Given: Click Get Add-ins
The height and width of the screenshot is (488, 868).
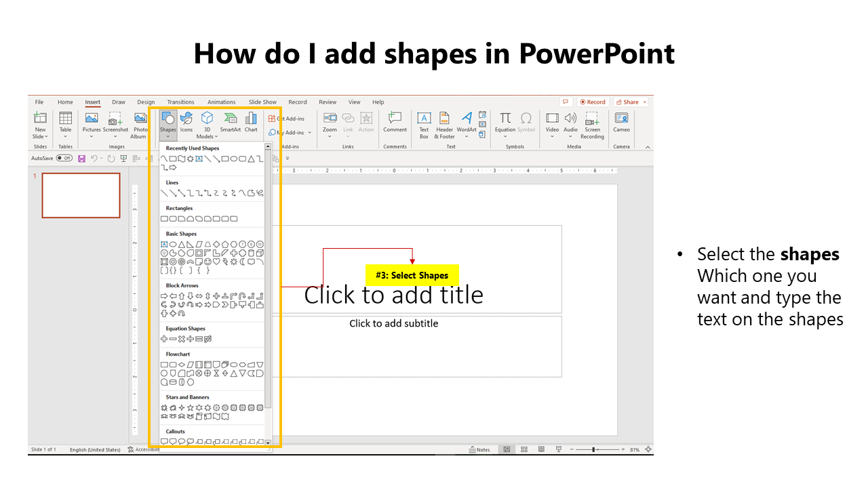Looking at the screenshot, I should click(x=287, y=119).
